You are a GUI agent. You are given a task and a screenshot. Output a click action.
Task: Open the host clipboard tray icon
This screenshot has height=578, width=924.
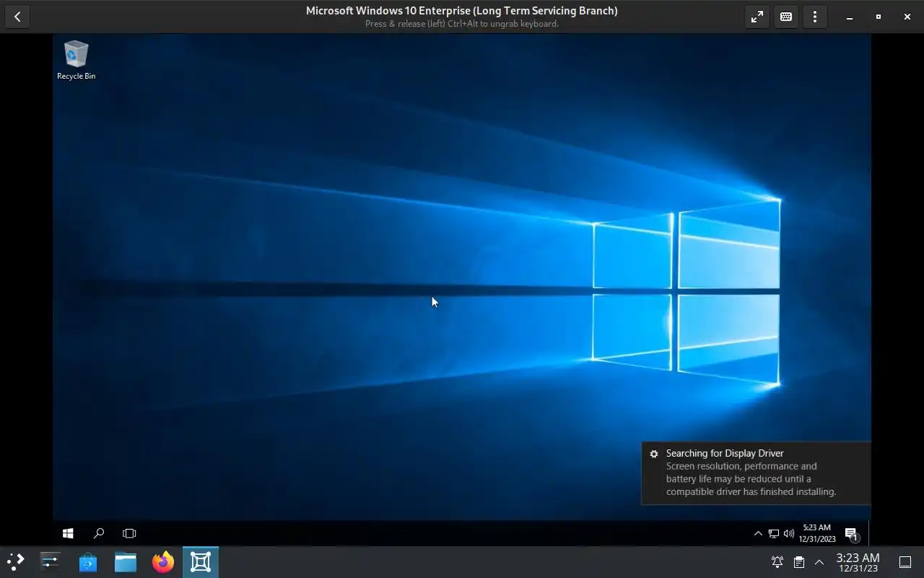tap(798, 562)
